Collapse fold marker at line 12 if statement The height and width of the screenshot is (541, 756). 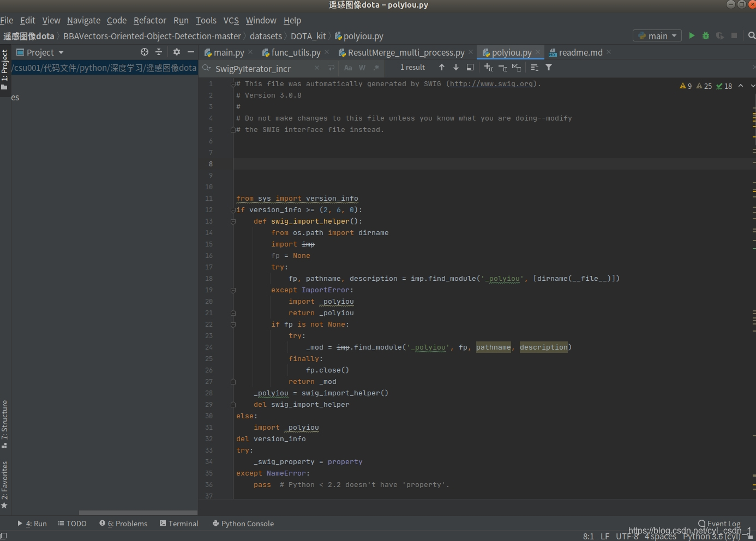point(233,209)
